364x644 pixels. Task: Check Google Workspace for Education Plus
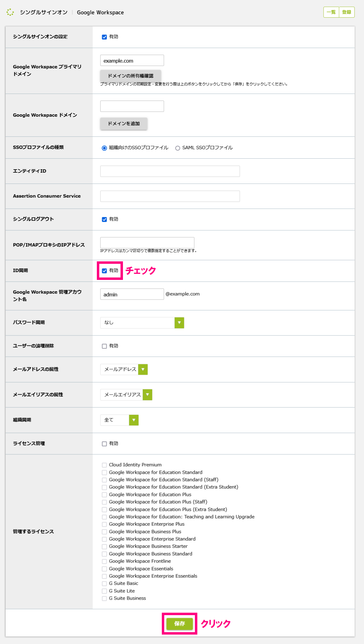104,495
